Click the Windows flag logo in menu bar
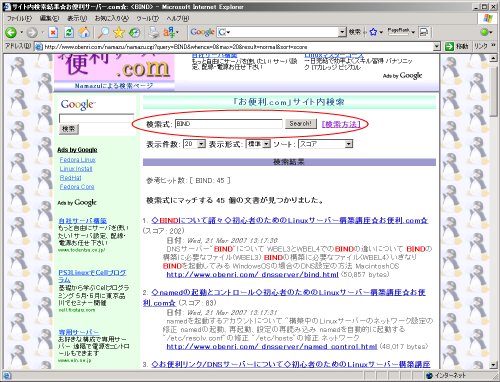 (x=488, y=18)
